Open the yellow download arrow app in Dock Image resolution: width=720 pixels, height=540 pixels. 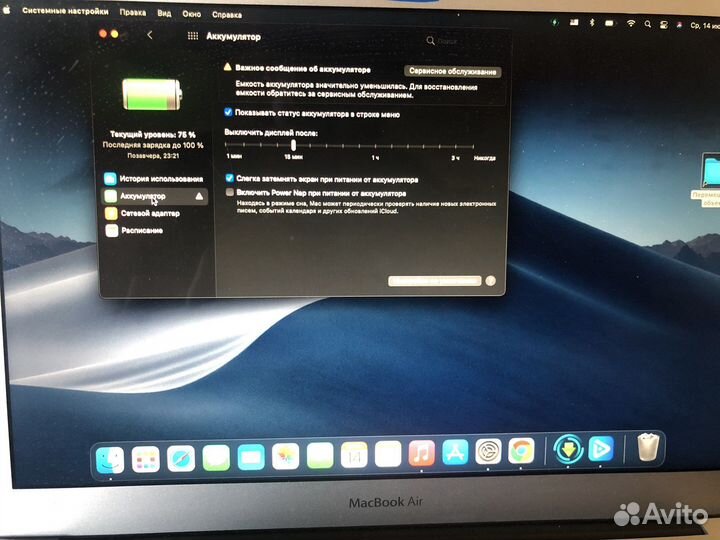tap(568, 449)
